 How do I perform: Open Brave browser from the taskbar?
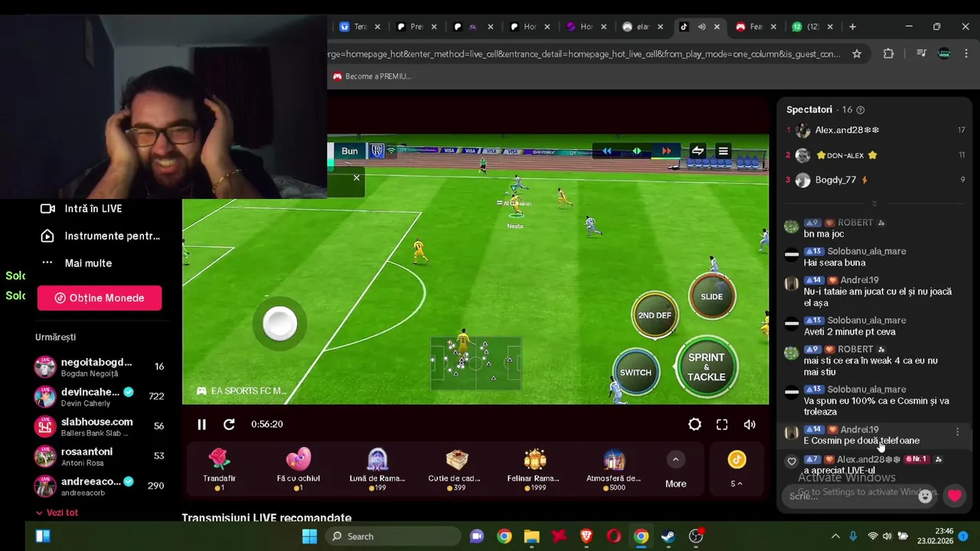tap(586, 536)
